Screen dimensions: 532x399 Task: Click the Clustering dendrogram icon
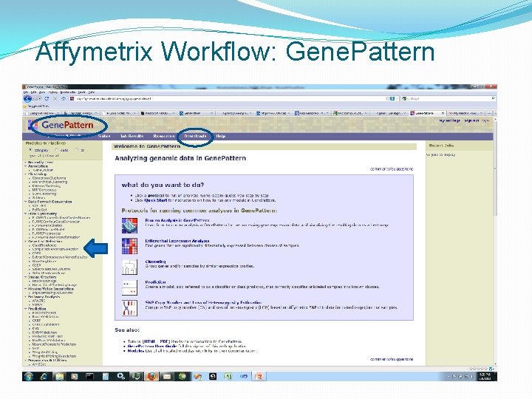pos(129,267)
